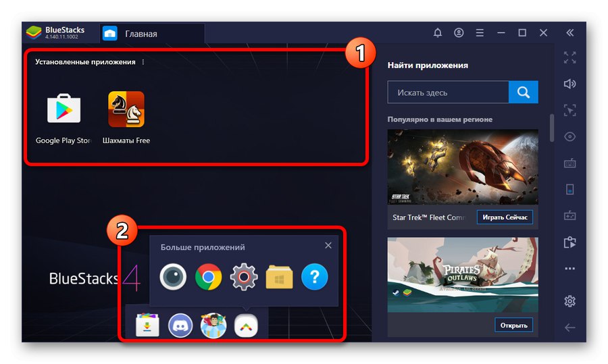Toggle the eye icon in sidebar
608x364 pixels.
569,136
